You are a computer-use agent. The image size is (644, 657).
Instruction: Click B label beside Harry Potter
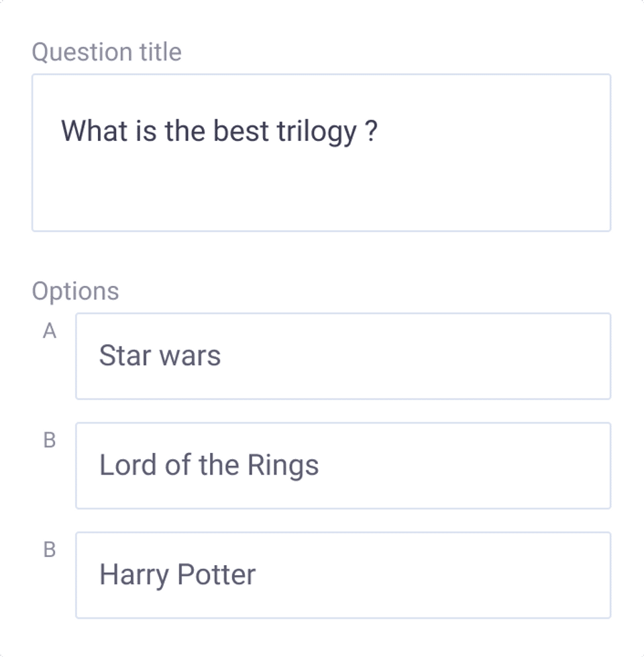49,550
